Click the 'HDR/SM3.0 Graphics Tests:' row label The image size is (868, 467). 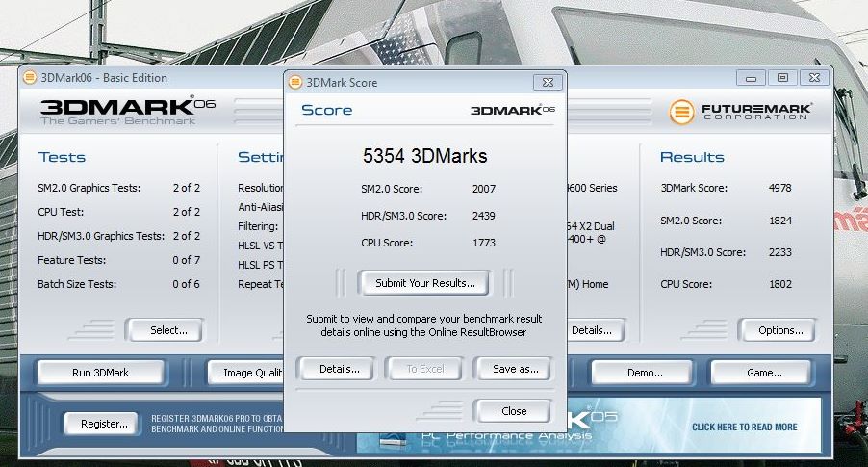pos(101,236)
